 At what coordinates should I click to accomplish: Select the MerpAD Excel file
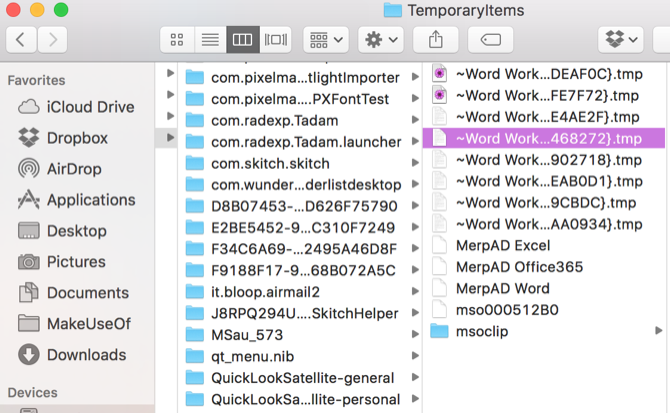click(503, 245)
